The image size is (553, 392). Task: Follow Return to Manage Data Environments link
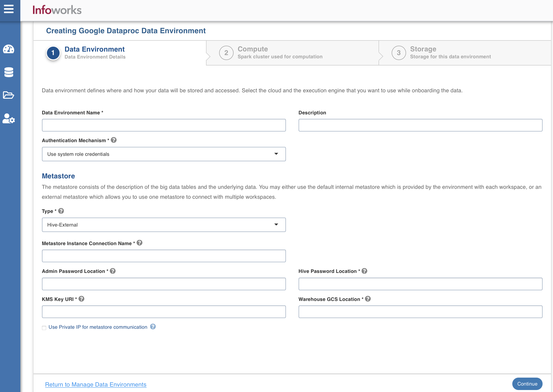tap(96, 385)
